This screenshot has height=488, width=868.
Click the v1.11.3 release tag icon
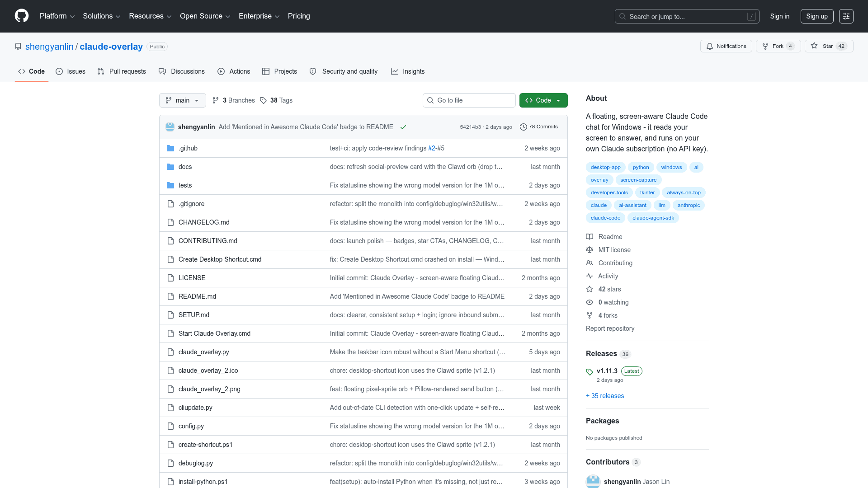(x=590, y=372)
